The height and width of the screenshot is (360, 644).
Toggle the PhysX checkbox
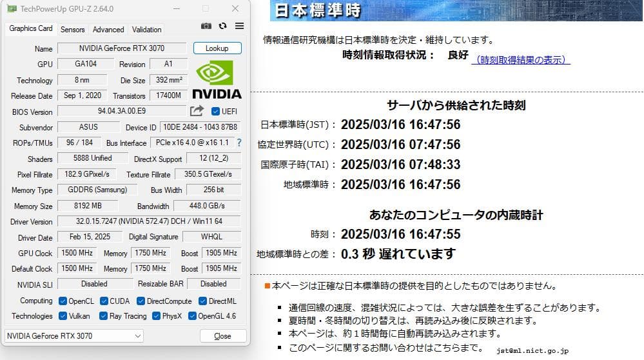pos(156,315)
